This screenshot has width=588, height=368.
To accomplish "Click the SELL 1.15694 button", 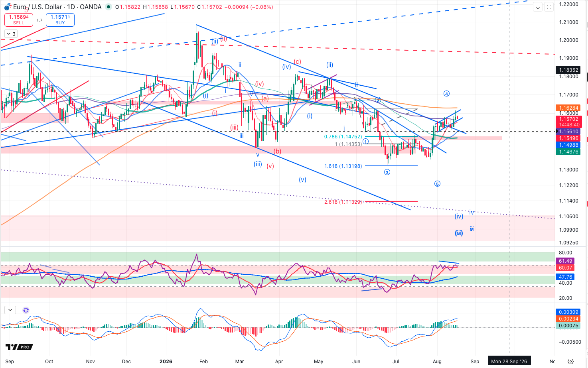I will tap(19, 20).
